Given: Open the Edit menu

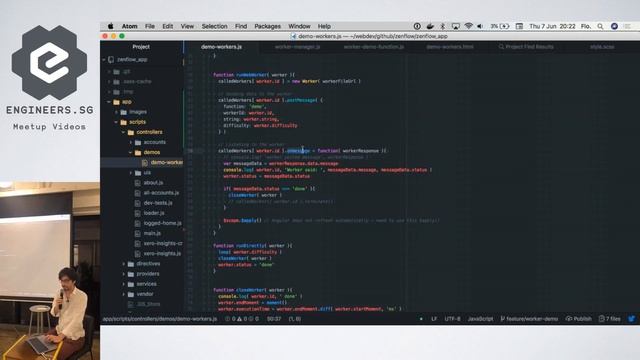Looking at the screenshot, I should (x=168, y=26).
